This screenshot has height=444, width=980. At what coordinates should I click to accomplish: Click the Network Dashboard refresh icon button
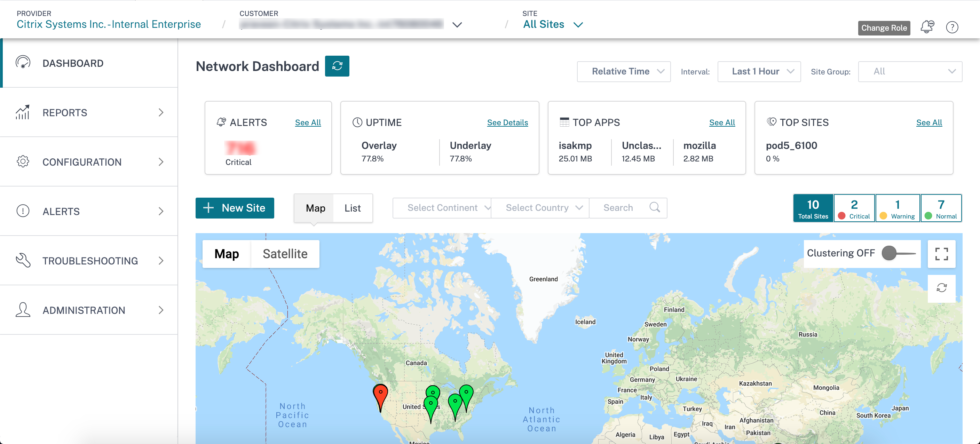[x=337, y=66]
